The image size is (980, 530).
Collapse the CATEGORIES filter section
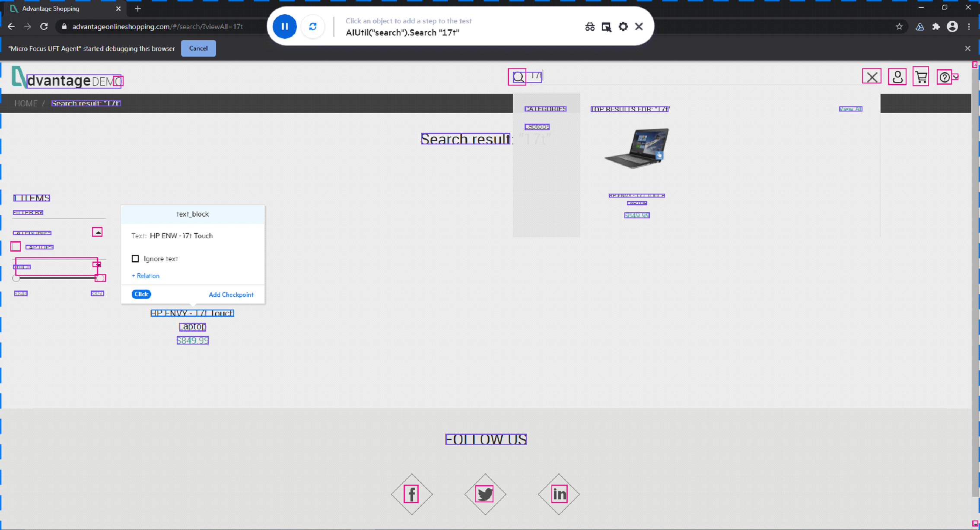tap(97, 232)
